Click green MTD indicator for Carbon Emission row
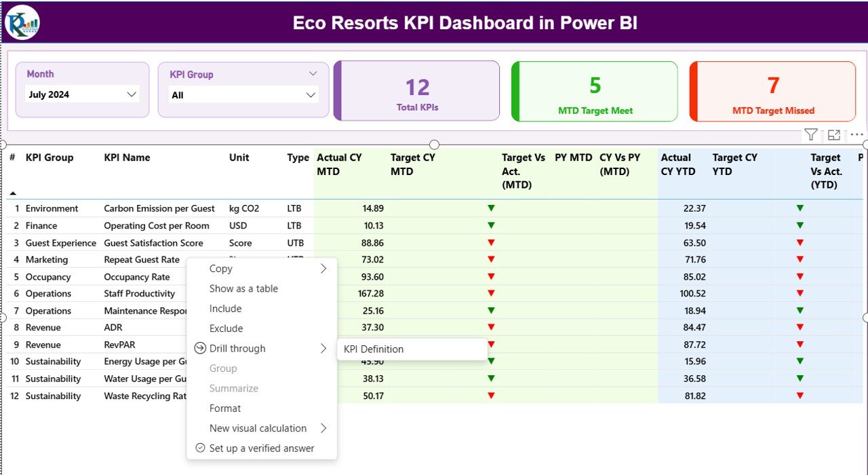This screenshot has width=868, height=475. coord(491,208)
